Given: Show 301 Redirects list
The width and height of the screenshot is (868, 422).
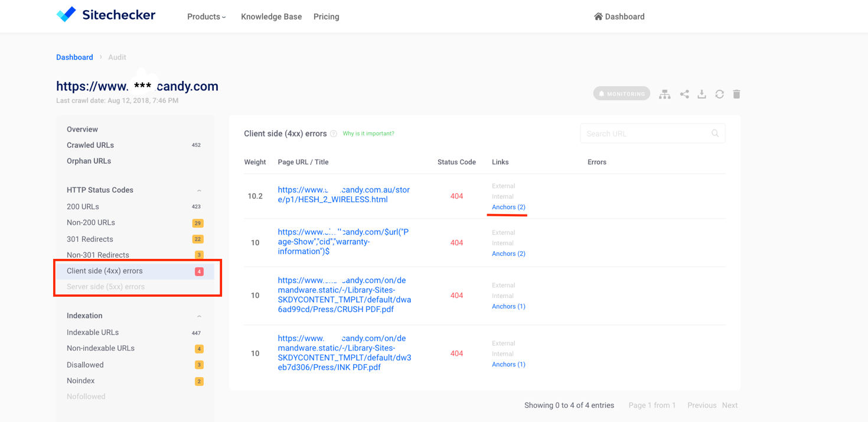Looking at the screenshot, I should click(x=90, y=239).
